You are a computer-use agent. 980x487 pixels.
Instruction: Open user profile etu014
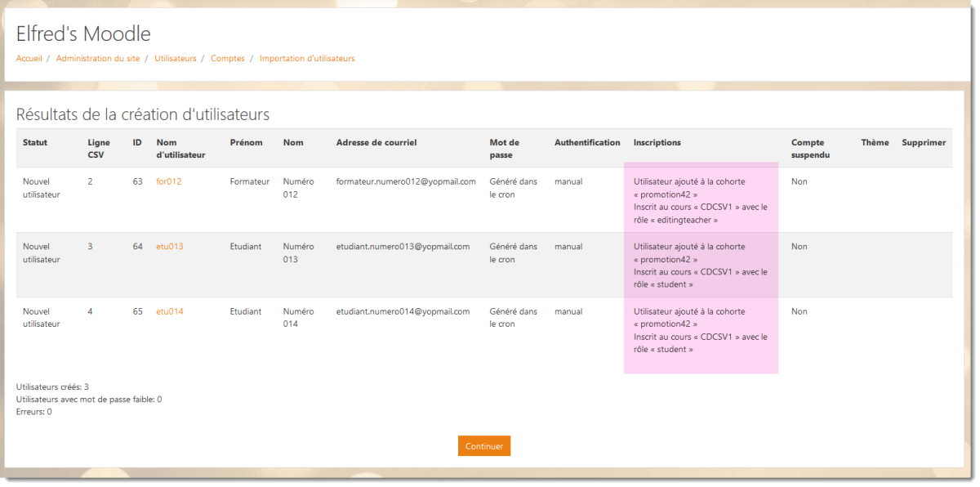point(169,311)
